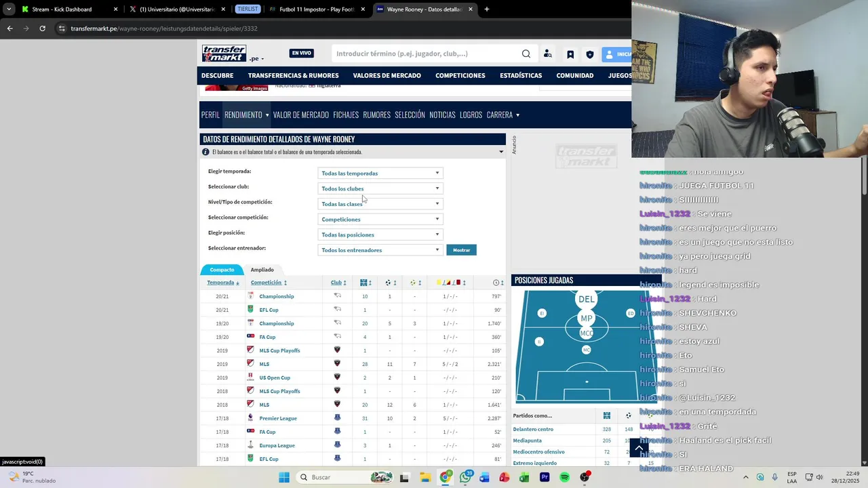Image resolution: width=868 pixels, height=488 pixels.
Task: Open the Premier League competition link
Action: pyautogui.click(x=278, y=418)
